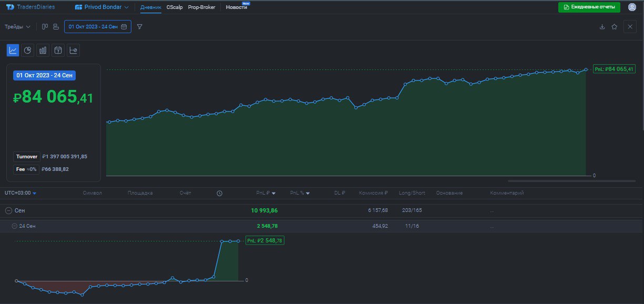Click the 454,92 commission value

point(380,226)
